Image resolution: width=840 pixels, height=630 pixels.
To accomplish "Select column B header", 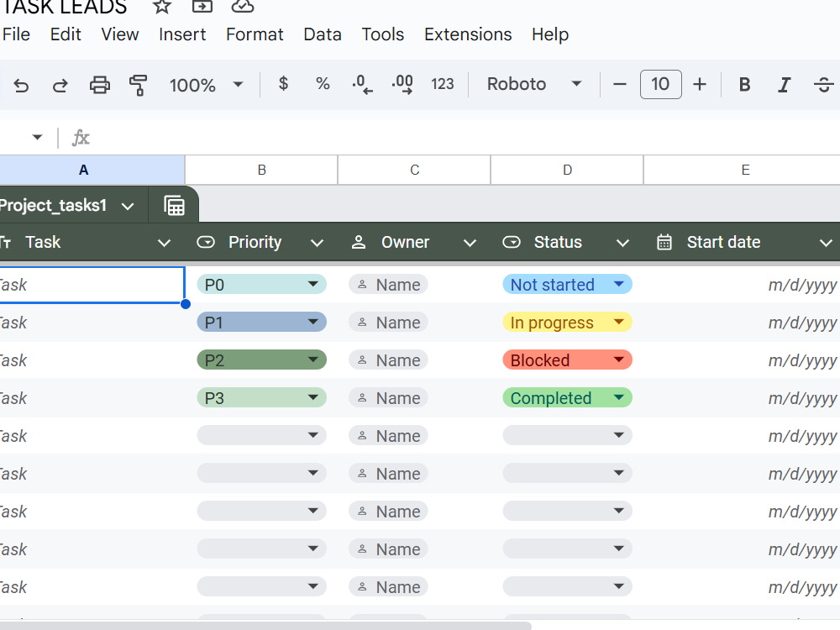I will (261, 170).
